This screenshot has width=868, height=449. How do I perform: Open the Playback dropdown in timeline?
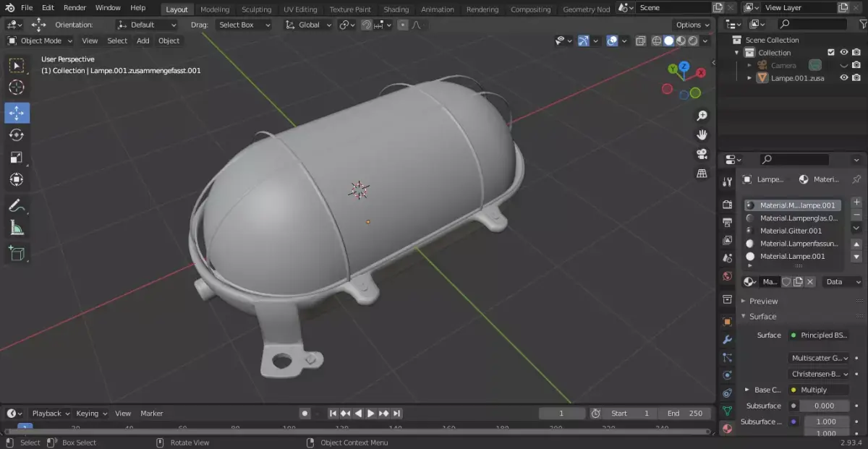50,414
